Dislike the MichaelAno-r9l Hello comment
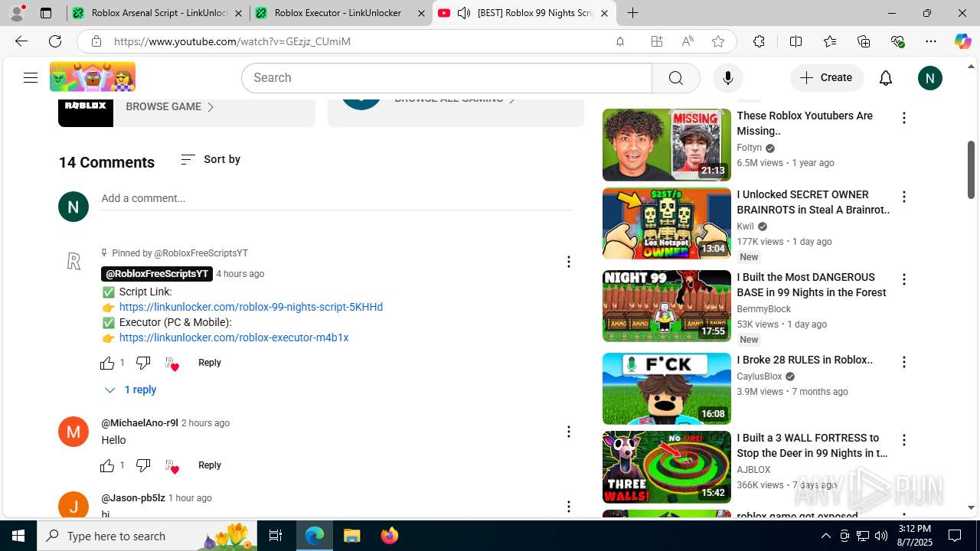 (143, 465)
